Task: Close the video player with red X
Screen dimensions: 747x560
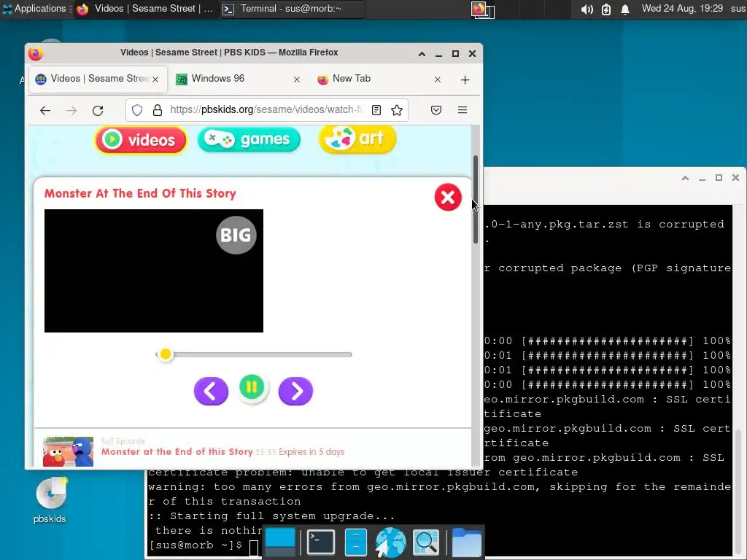Action: 448,197
